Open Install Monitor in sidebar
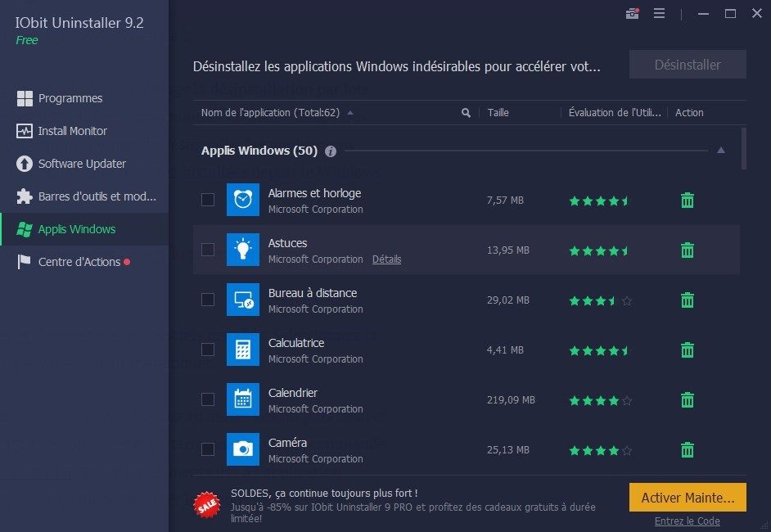 [x=84, y=131]
